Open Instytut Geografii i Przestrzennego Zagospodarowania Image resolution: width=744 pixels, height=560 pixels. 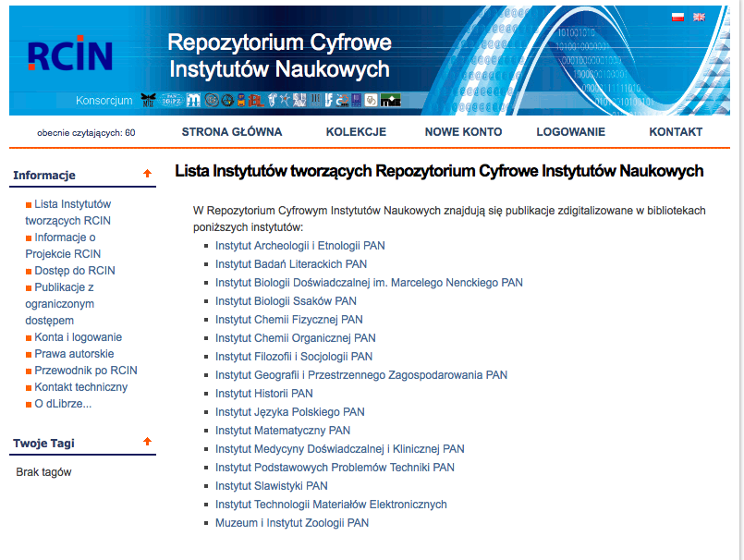click(361, 375)
